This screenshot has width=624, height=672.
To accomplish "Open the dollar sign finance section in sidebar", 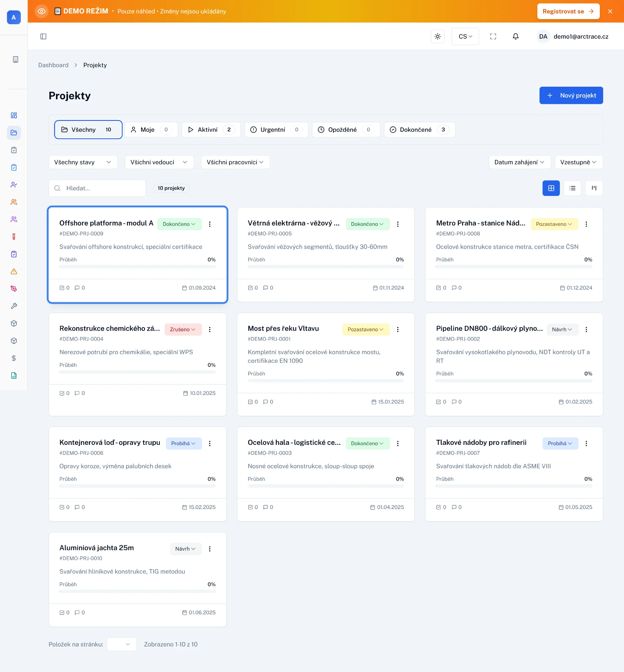I will [14, 358].
